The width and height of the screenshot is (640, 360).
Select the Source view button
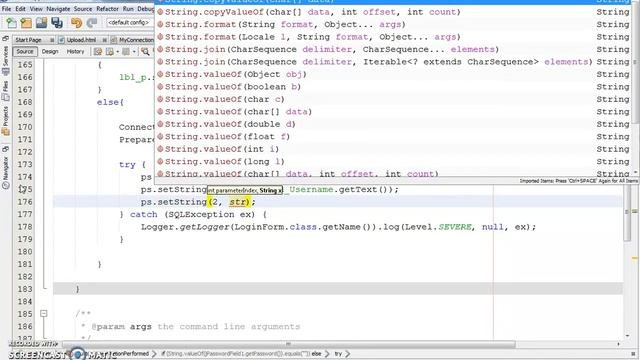click(25, 52)
